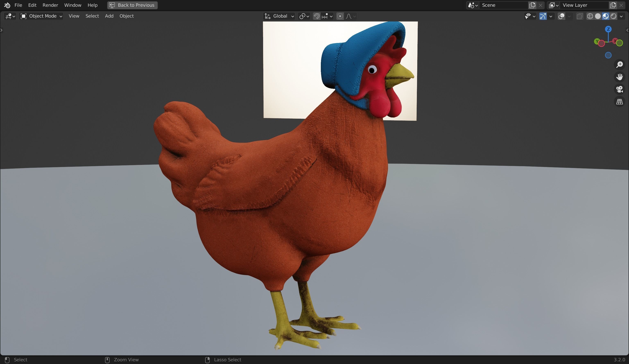Switch to wireframe viewport shading
629x364 pixels.
pyautogui.click(x=590, y=16)
